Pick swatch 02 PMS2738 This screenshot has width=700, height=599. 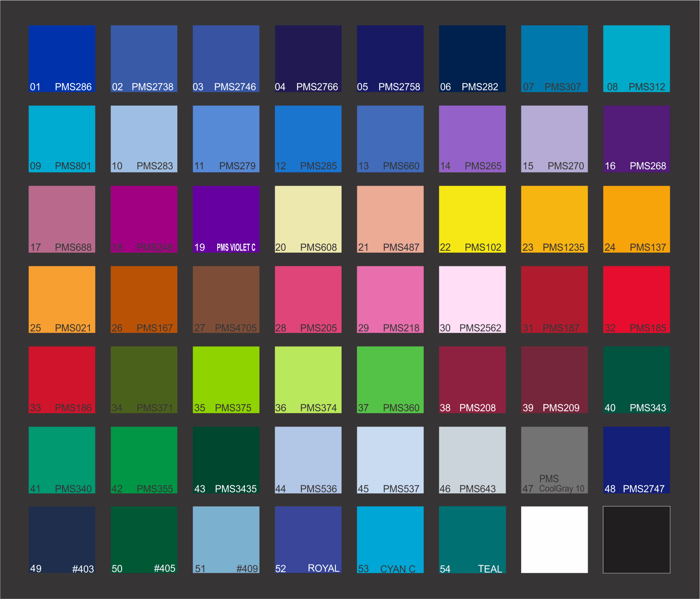point(144,59)
